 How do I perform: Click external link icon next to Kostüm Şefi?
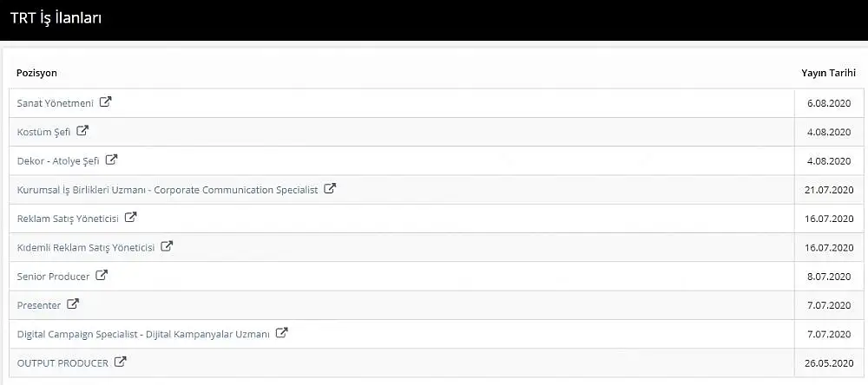coord(82,131)
